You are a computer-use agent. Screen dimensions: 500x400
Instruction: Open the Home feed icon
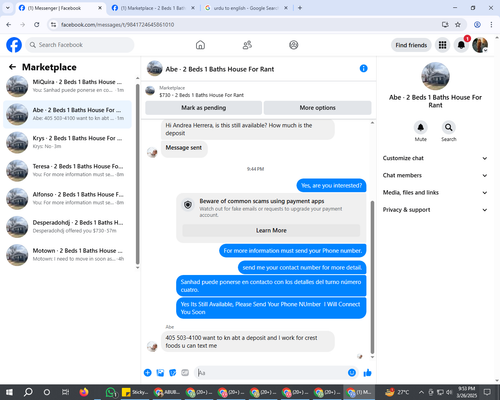point(200,45)
